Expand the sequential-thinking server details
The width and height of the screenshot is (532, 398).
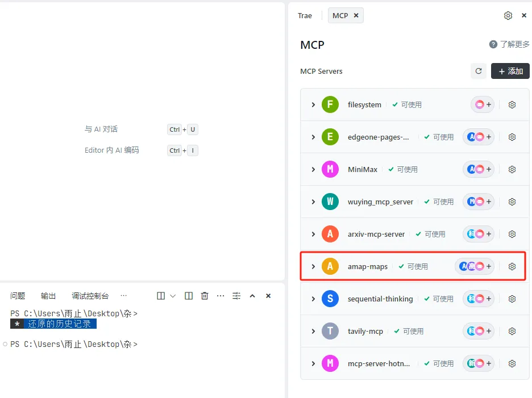point(313,299)
